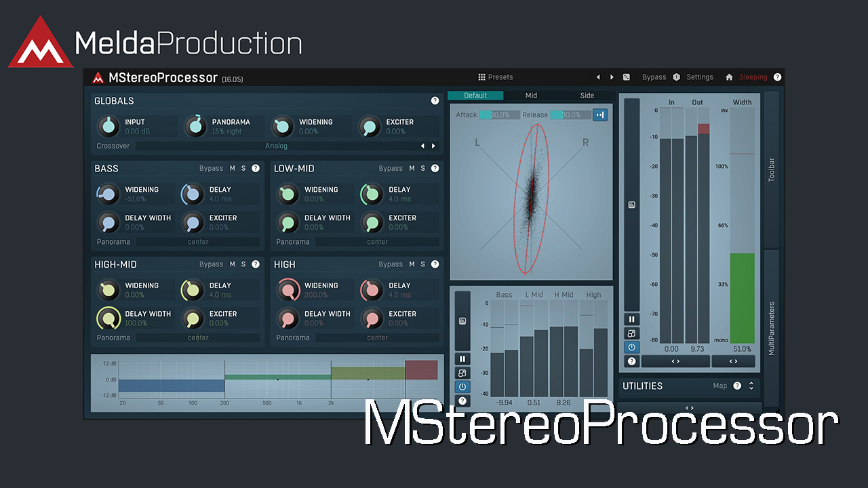The image size is (868, 488).
Task: Click the HIGH band Widening knob
Action: [288, 290]
